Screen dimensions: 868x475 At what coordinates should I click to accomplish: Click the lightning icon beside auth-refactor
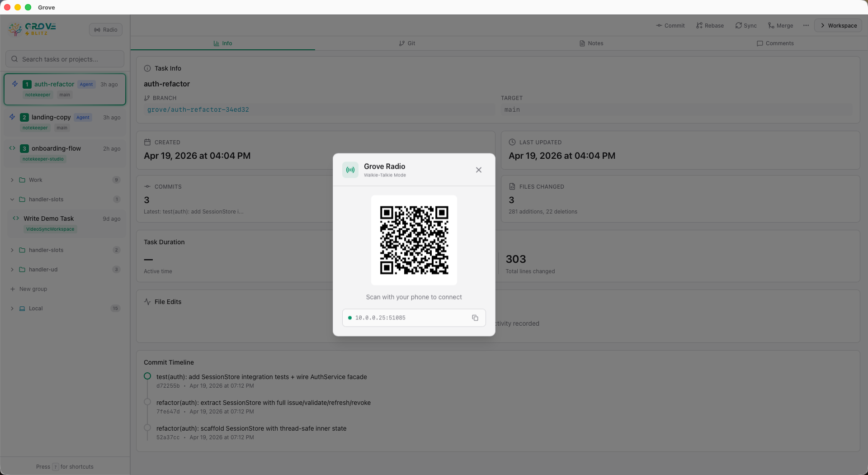pyautogui.click(x=15, y=84)
